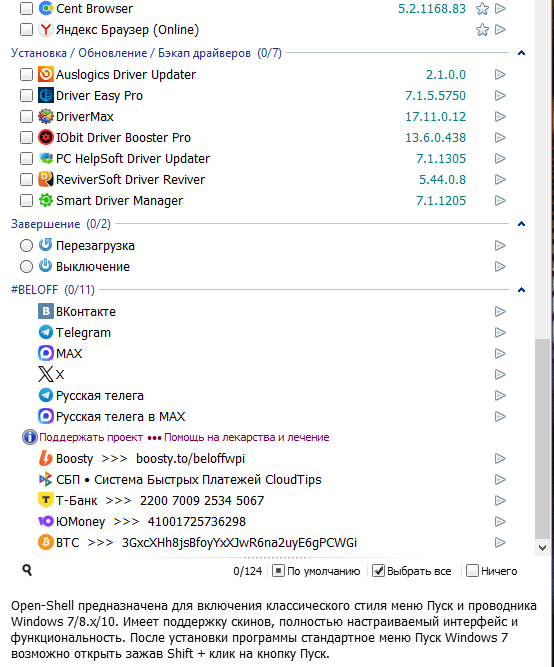Click the Перезагрузка restart icon
This screenshot has height=667, width=554.
46,245
